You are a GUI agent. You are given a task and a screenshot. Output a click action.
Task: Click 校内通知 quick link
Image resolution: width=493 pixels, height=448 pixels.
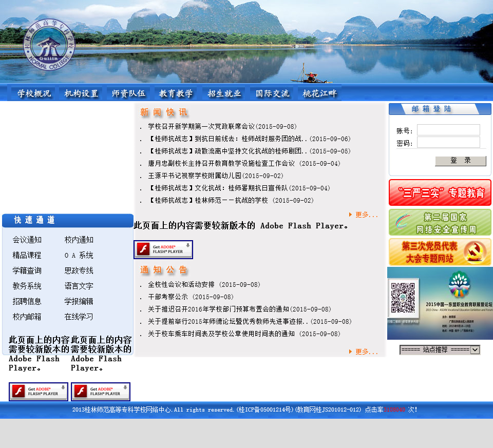pyautogui.click(x=79, y=240)
